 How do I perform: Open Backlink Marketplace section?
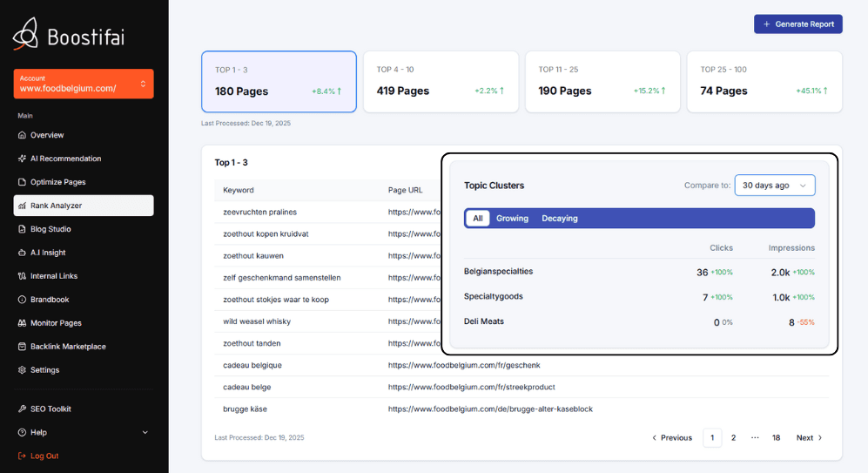[84, 347]
